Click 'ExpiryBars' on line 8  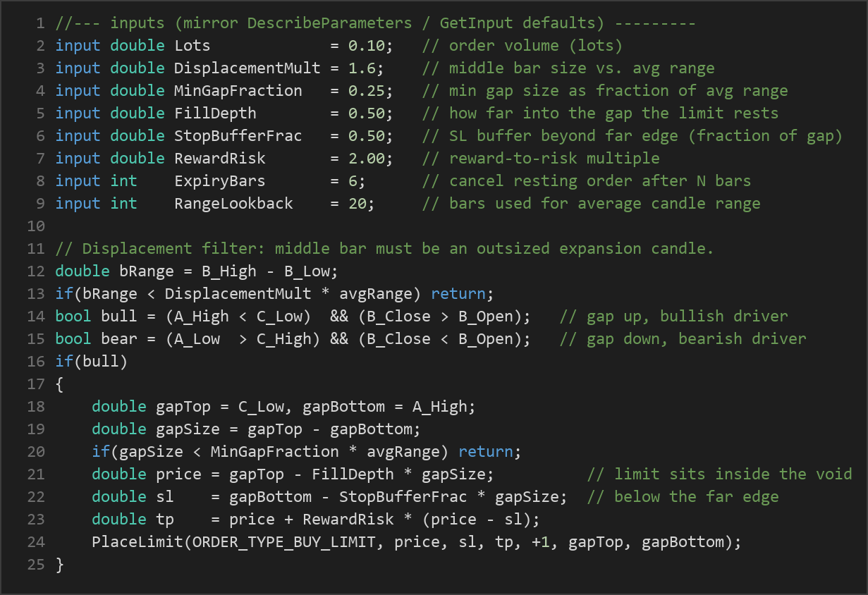pyautogui.click(x=220, y=181)
